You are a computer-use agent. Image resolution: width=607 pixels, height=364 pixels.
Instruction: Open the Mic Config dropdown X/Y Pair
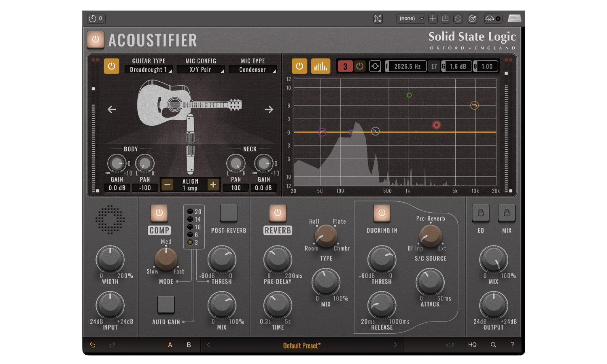tap(201, 70)
